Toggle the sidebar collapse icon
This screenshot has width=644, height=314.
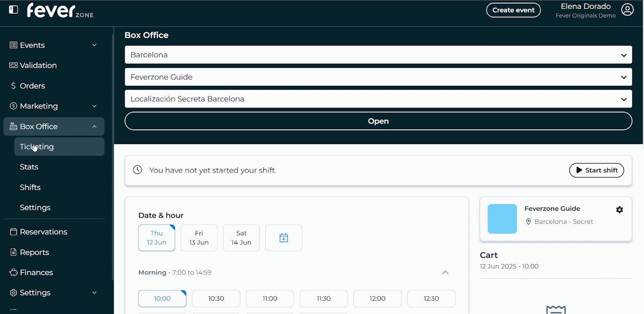13,10
